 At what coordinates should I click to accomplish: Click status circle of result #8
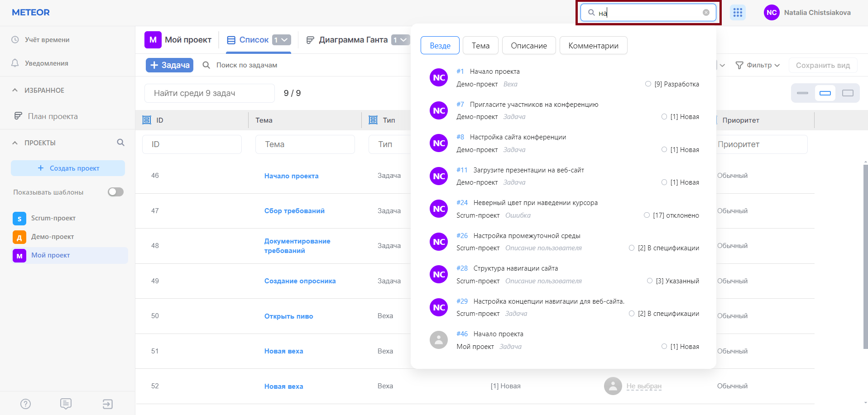point(664,149)
